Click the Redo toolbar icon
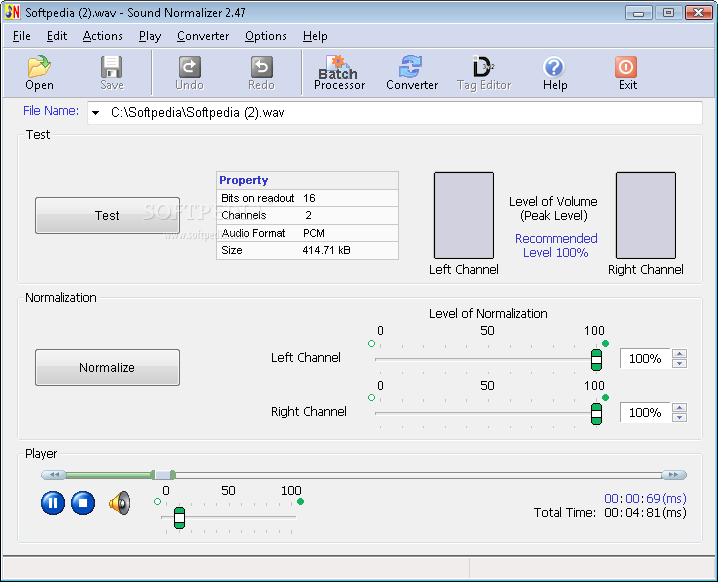Screen dimensions: 718x582 (x=261, y=73)
